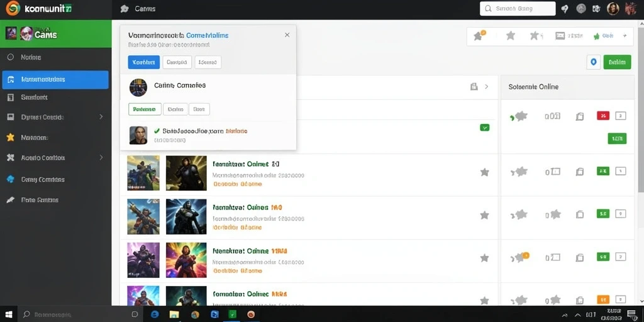Click the green Cams sidebar header
The height and width of the screenshot is (322, 644).
(x=56, y=34)
